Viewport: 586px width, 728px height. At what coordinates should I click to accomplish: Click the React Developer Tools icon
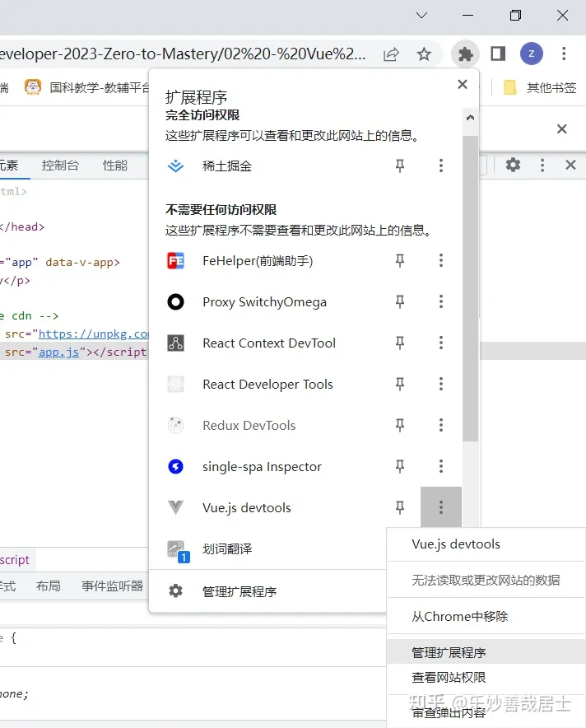pyautogui.click(x=175, y=384)
